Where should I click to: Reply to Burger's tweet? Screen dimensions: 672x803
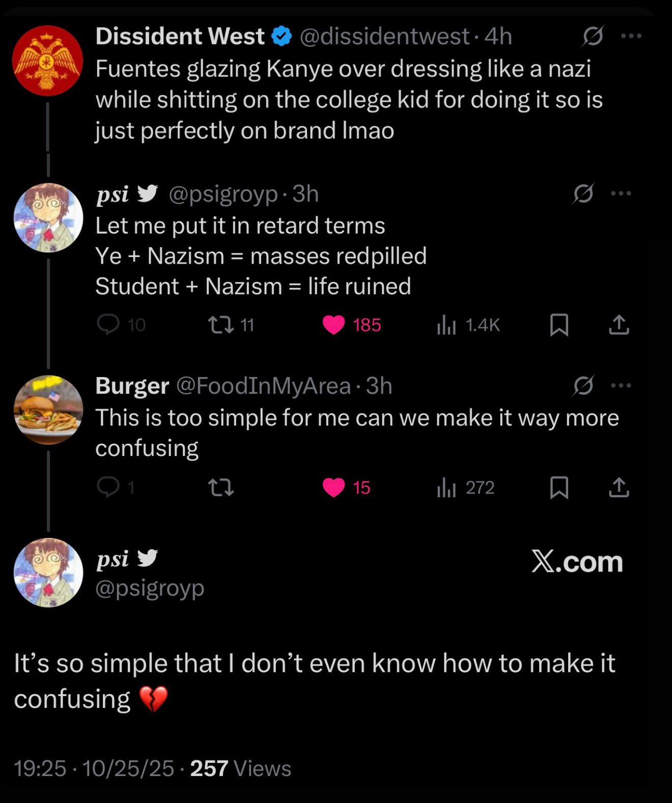[116, 487]
